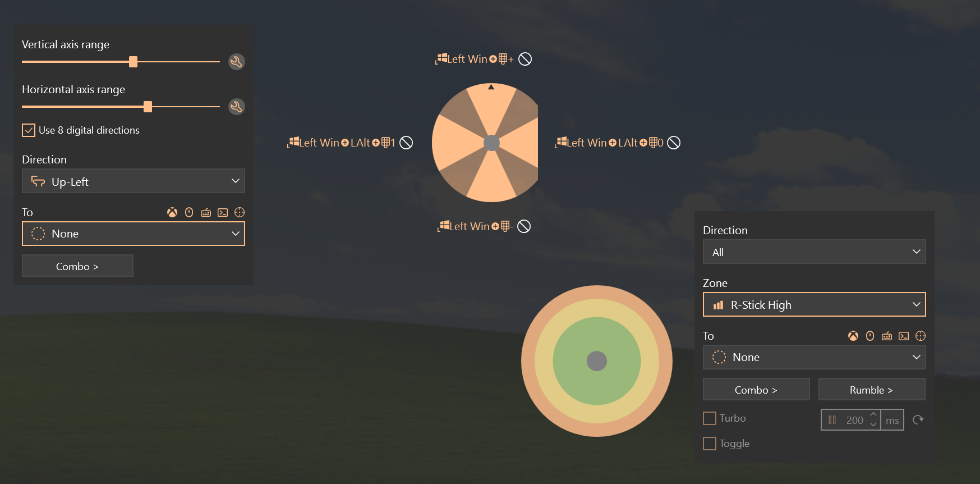Click the wrench icon beside Vertical axis range
Screen dimensions: 980x484
pos(236,62)
